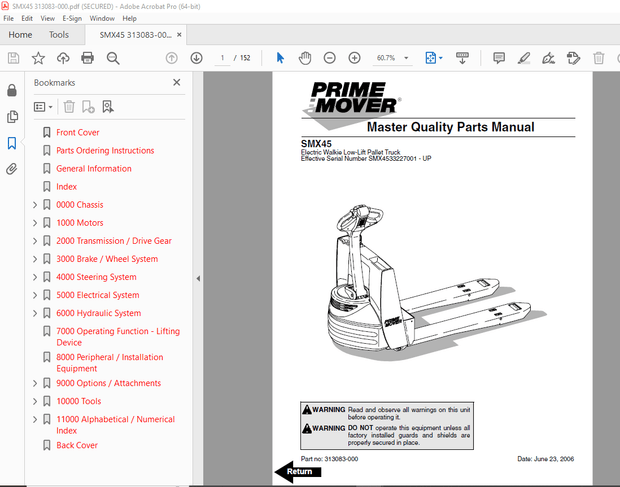The width and height of the screenshot is (620, 487).
Task: Click the Sign document pen icon
Action: click(548, 58)
